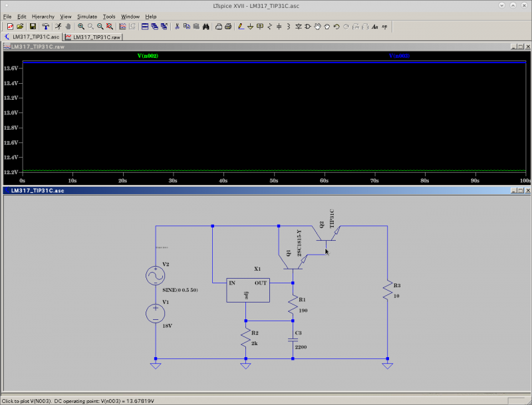Click the Save floppy disk icon
Screen dimensions: 532x405
[x=33, y=27]
